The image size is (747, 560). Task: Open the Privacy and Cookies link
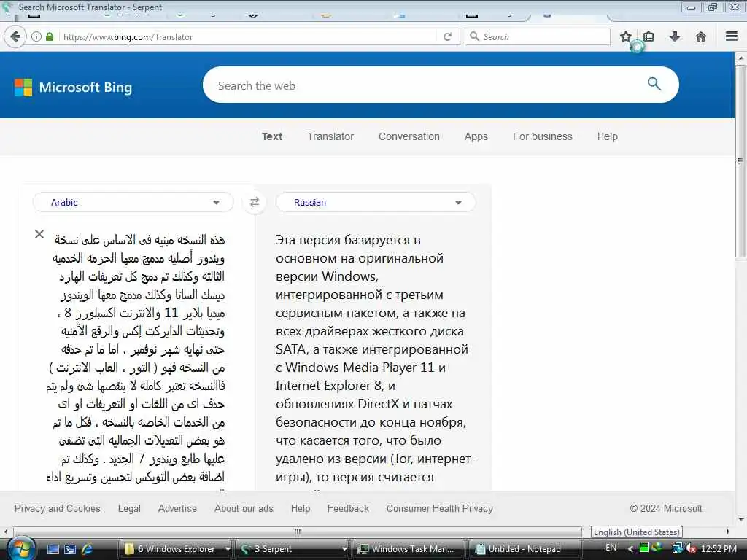pos(57,508)
